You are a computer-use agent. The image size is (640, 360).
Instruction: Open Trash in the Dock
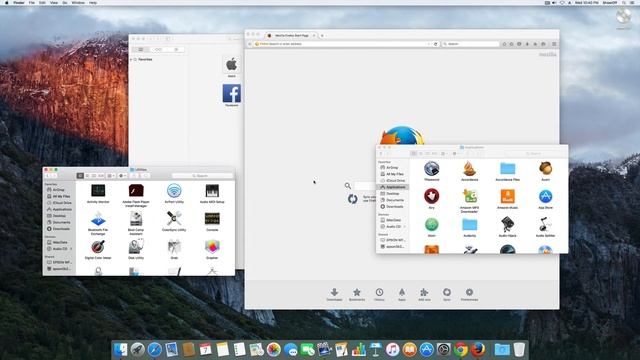519,350
